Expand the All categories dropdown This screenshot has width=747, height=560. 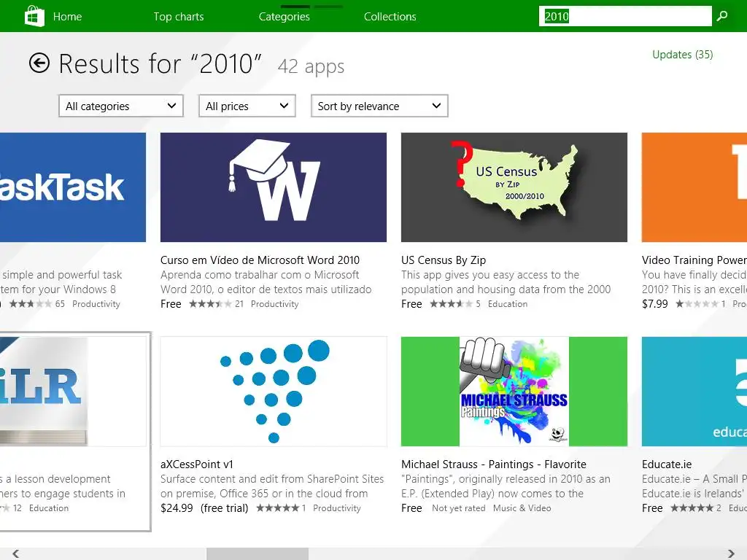coord(121,106)
